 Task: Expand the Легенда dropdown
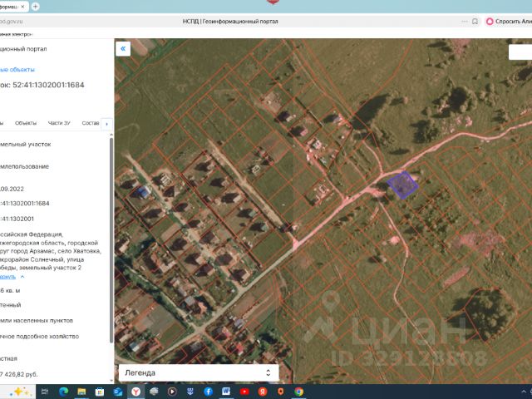(x=199, y=373)
